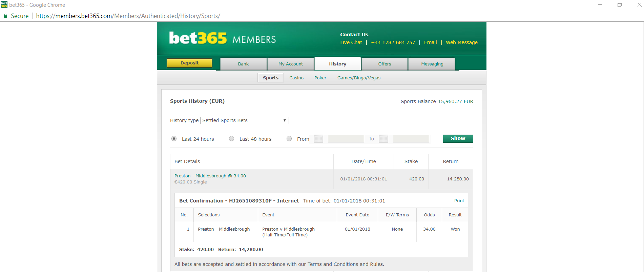Click the green secure padlock icon
The image size is (644, 272).
5,16
